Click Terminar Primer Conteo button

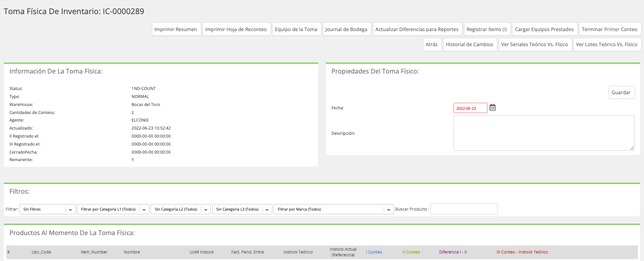[x=610, y=29]
